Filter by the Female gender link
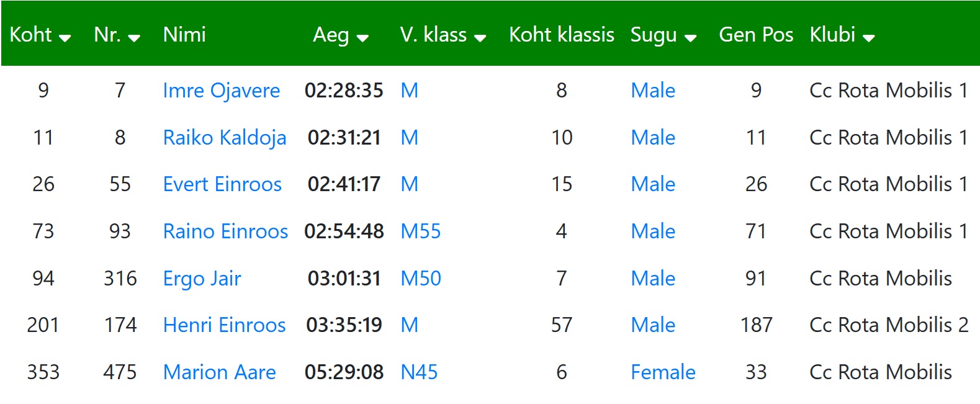The image size is (980, 404). [663, 372]
